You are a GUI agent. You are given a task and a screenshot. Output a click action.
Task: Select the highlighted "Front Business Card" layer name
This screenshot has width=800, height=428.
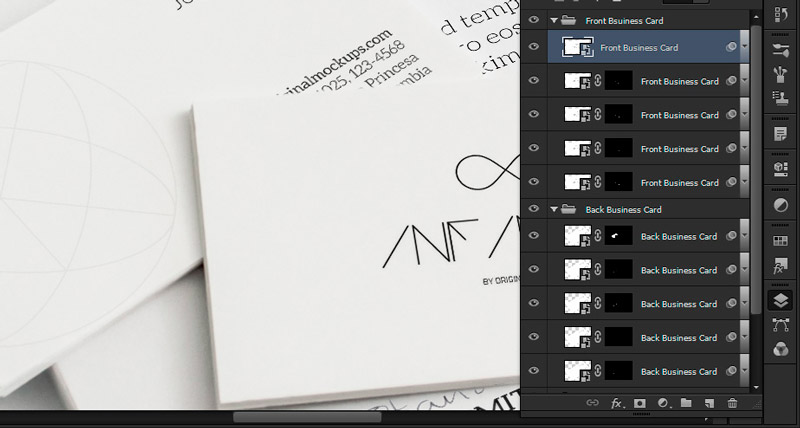pyautogui.click(x=639, y=47)
